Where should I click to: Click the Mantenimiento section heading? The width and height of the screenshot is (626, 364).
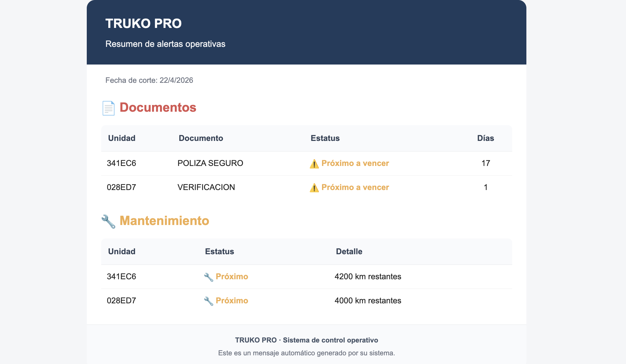tap(164, 221)
